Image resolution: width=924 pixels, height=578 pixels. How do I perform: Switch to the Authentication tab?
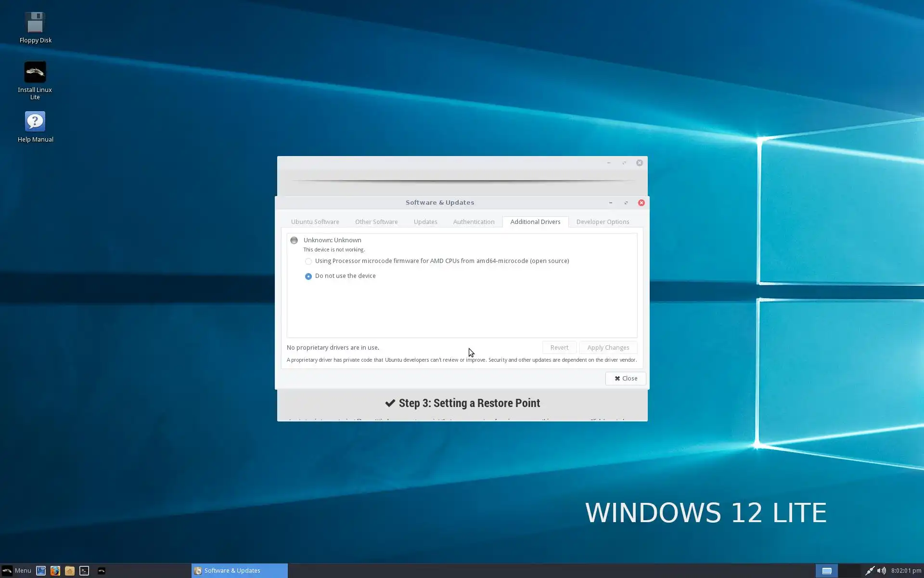click(x=473, y=222)
